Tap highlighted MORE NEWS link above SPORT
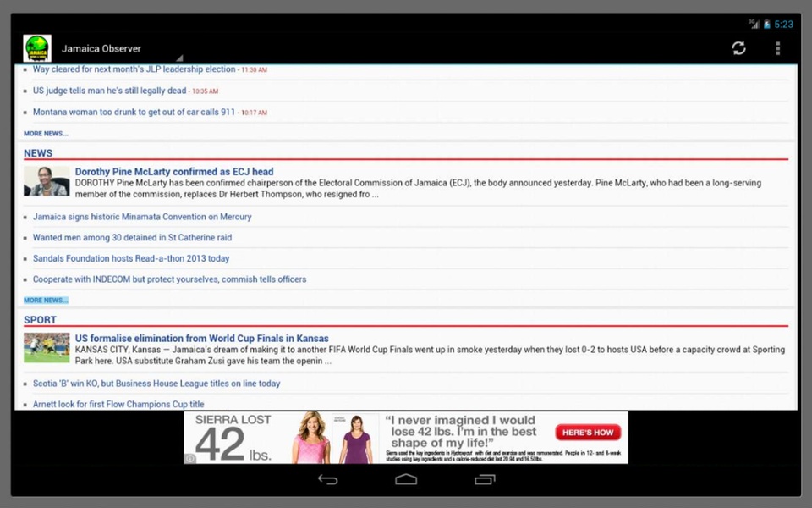The image size is (812, 508). (46, 300)
